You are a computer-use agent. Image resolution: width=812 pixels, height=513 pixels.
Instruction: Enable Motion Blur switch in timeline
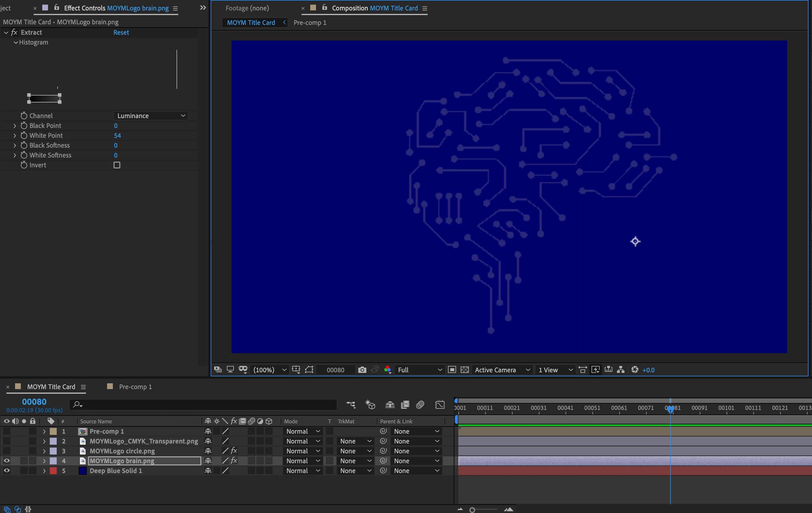(x=420, y=405)
